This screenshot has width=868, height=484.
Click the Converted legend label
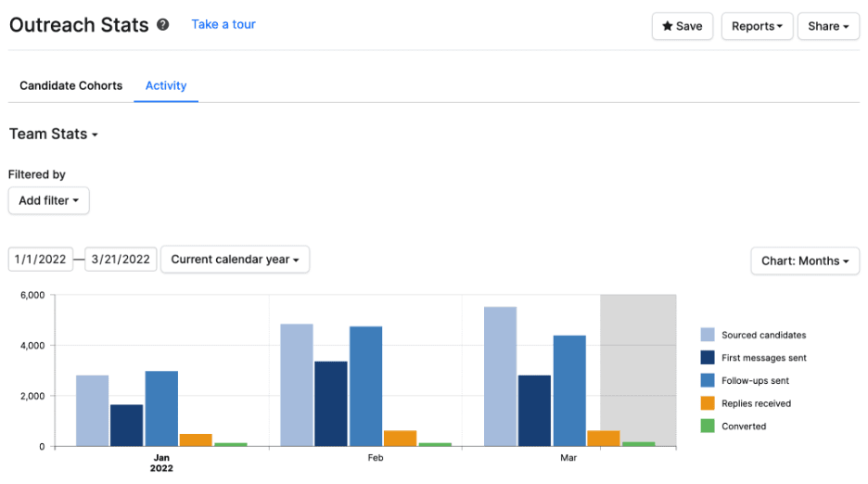(744, 427)
